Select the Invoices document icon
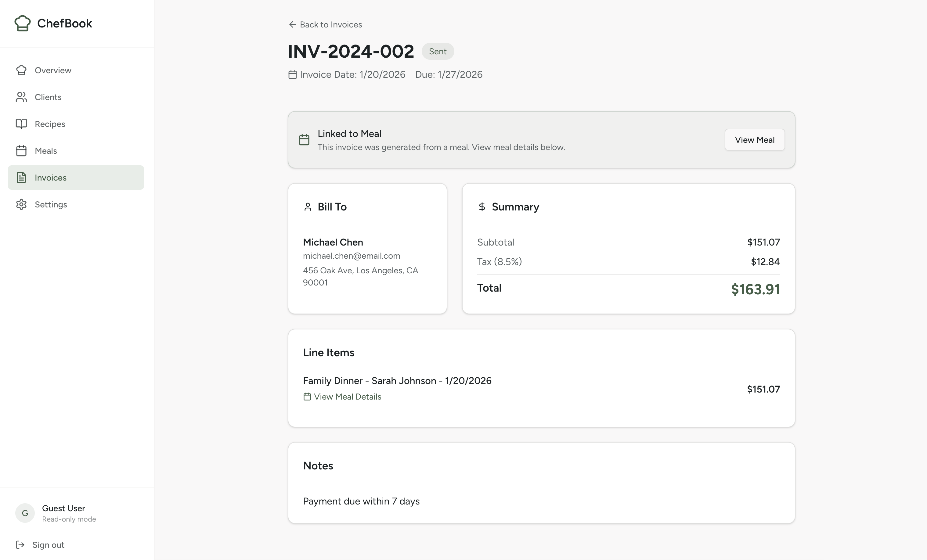Viewport: 927px width, 560px height. (x=21, y=178)
